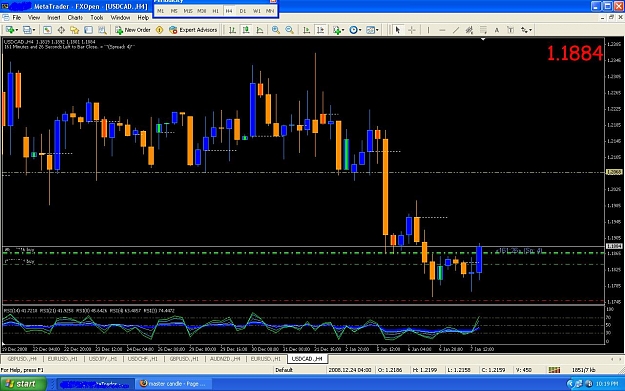The width and height of the screenshot is (625, 391).
Task: Switch chart to candlesticks icon
Action: tap(246, 30)
